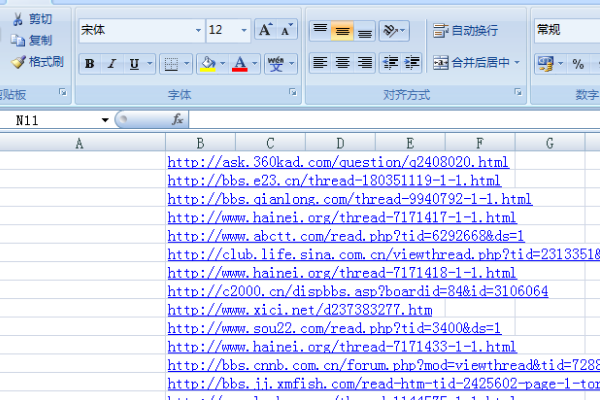This screenshot has width=600, height=400.
Task: Open the font color dropdown arrow
Action: point(255,64)
